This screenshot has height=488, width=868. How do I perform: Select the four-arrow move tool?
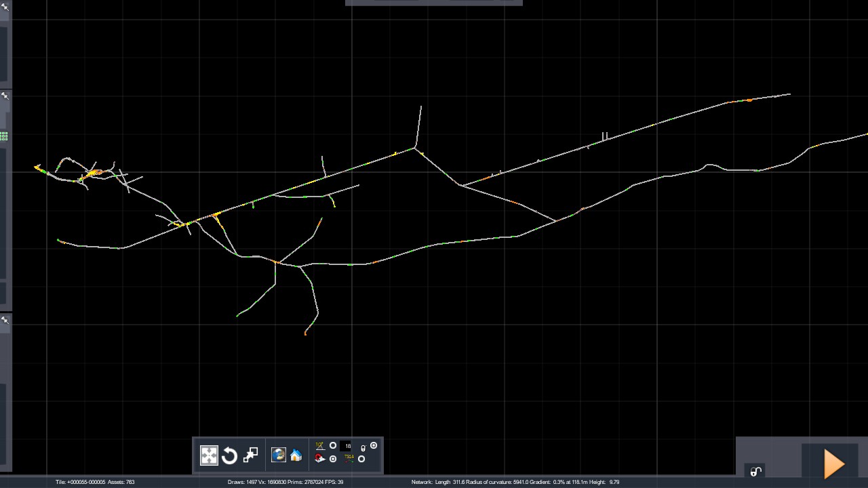(x=209, y=455)
